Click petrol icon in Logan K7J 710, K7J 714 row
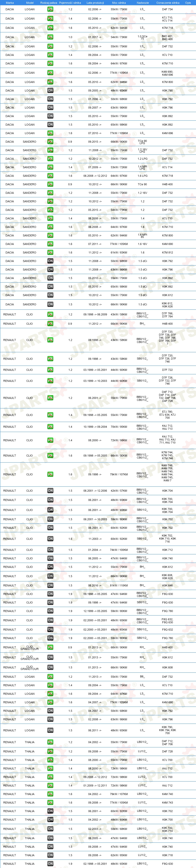 (50, 19)
